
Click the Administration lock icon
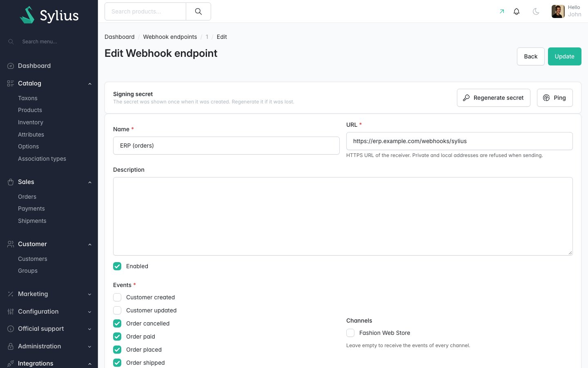11,346
